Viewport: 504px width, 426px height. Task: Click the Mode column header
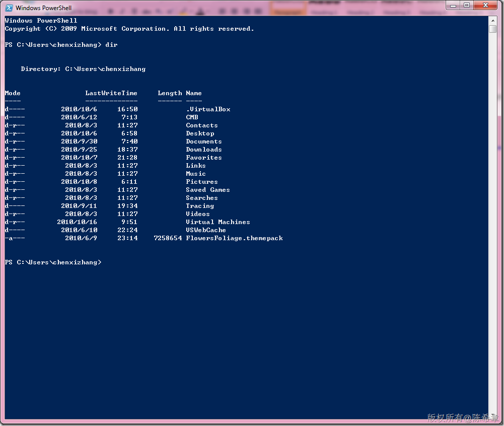13,93
